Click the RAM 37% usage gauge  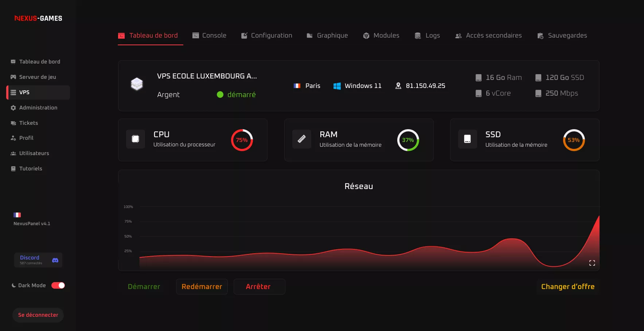point(408,140)
